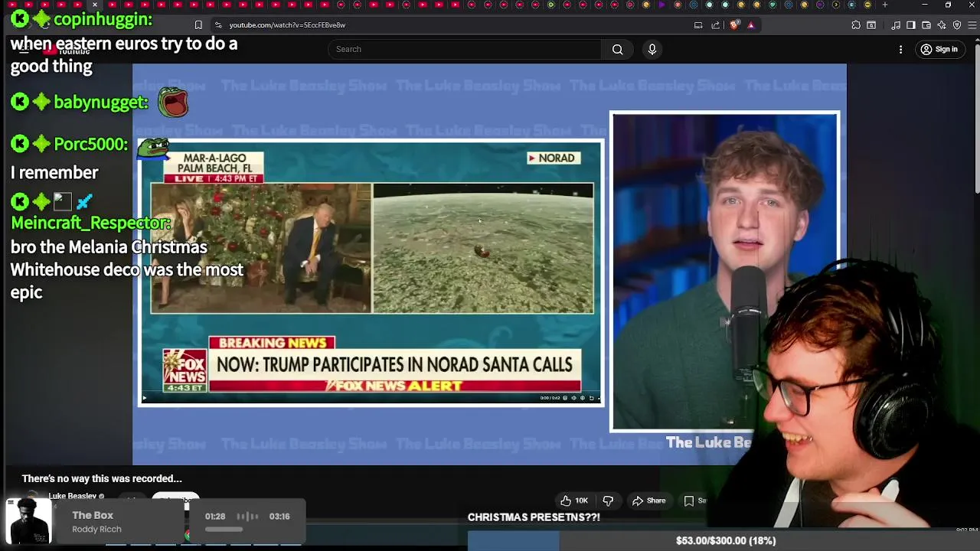This screenshot has width=980, height=551.
Task: Click the "I remember" chat message
Action: coord(54,173)
